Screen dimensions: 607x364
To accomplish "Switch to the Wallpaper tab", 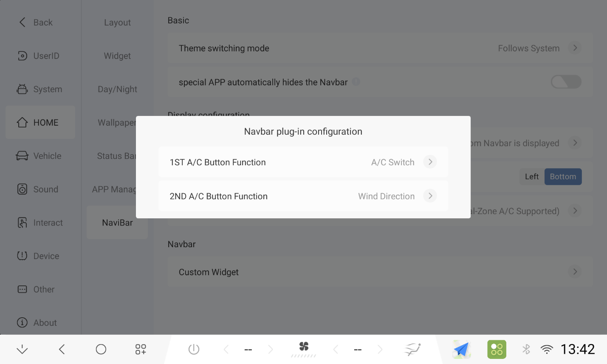I will pyautogui.click(x=117, y=122).
